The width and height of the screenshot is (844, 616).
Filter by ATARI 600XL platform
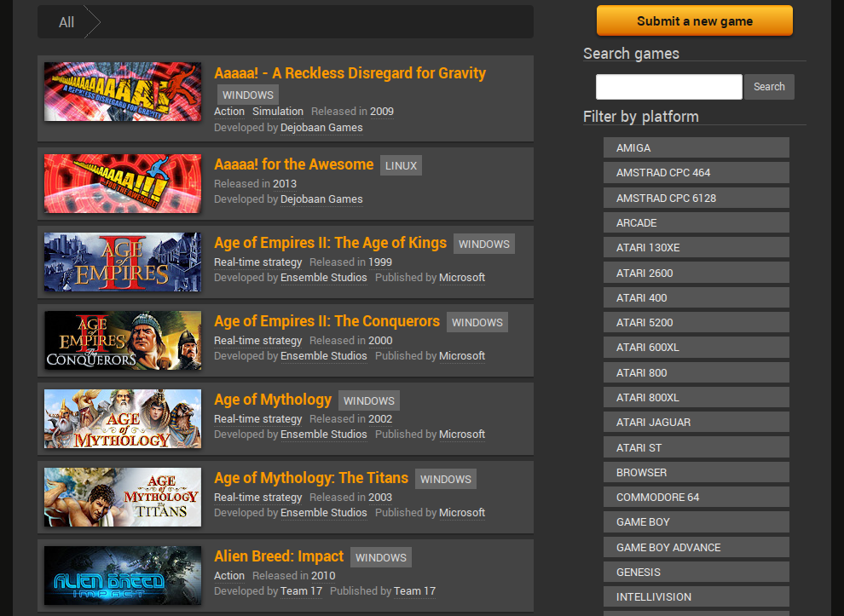coord(696,348)
